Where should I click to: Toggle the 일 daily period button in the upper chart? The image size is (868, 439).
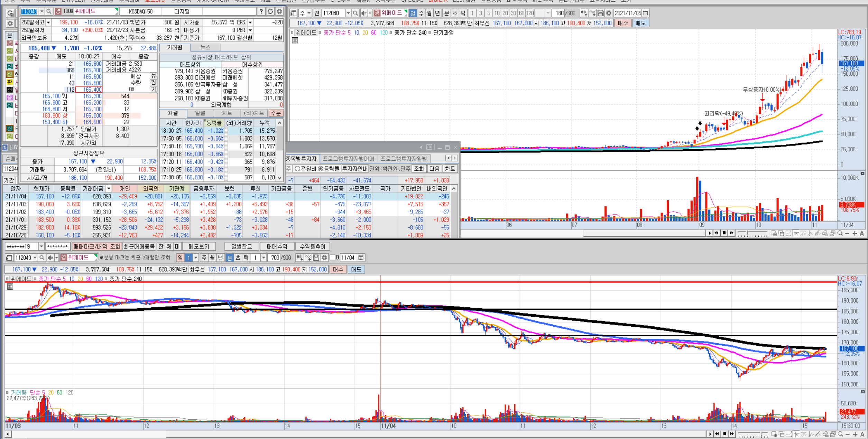coord(413,13)
